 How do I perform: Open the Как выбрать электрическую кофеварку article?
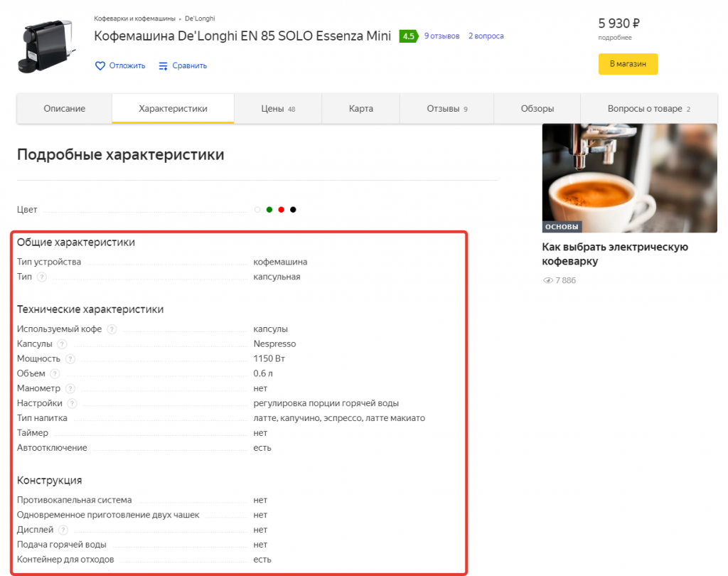tap(615, 254)
